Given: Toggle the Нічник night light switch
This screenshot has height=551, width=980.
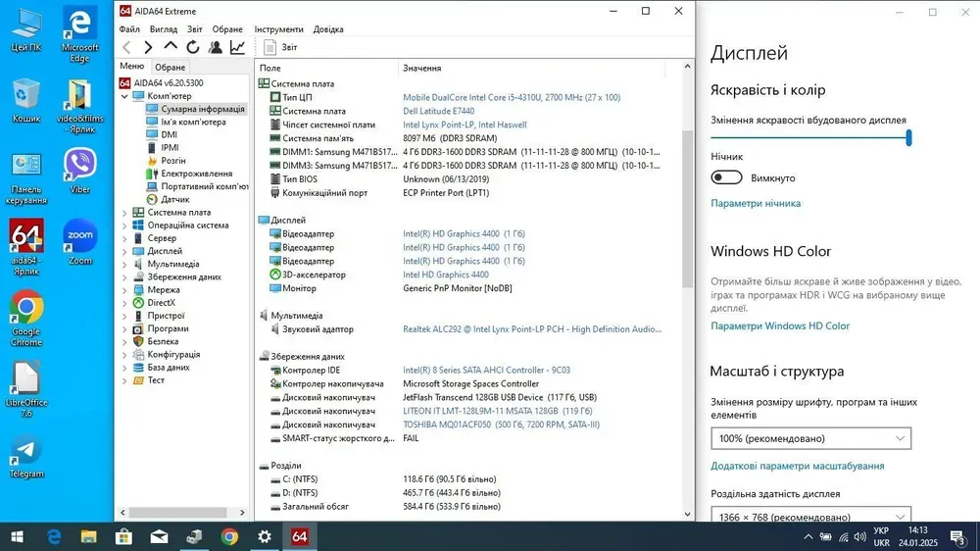Looking at the screenshot, I should click(x=726, y=177).
